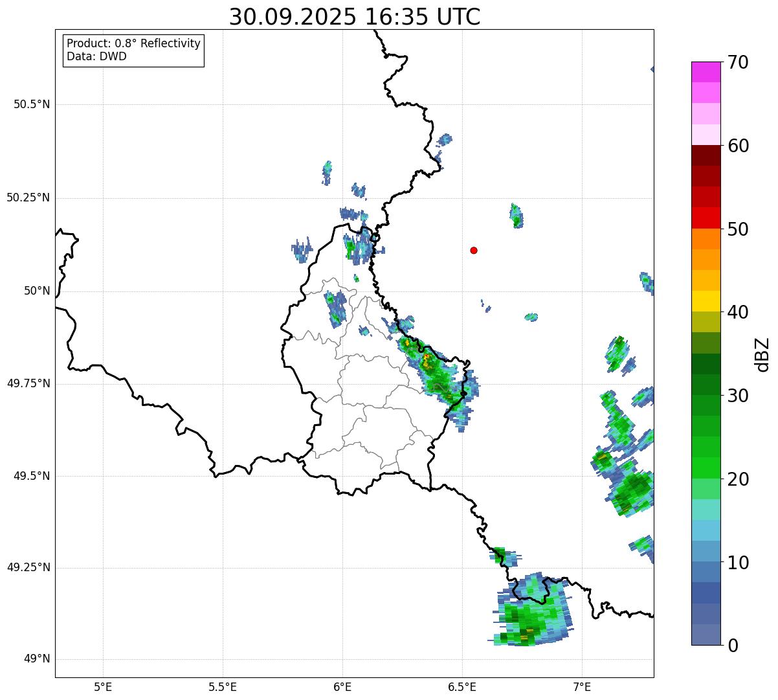The image size is (778, 700).
Task: Click the dBZ colorbar axis title
Action: click(x=762, y=354)
